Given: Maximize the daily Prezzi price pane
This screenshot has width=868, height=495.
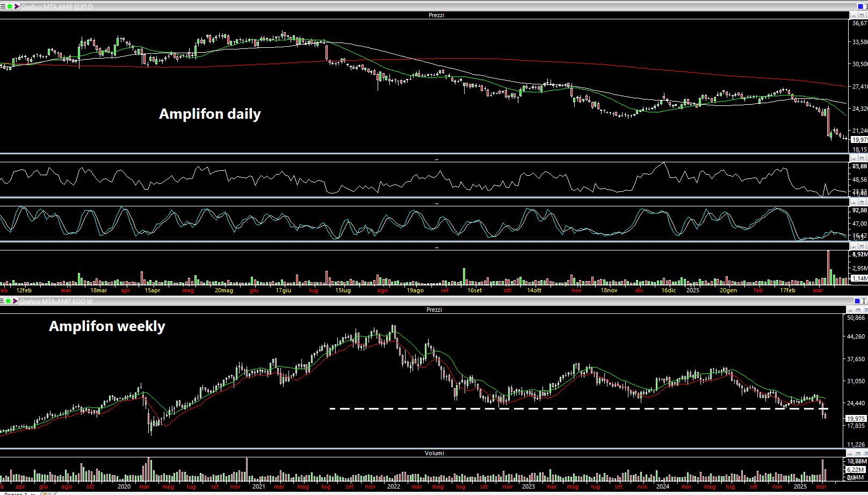Looking at the screenshot, I should pos(862,15).
